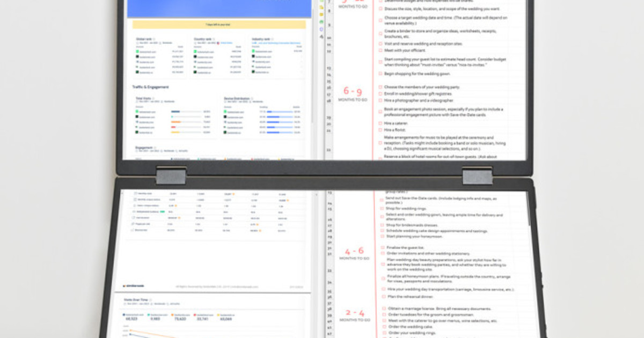Mark 'Finalize the guest list' as done

[x=383, y=248]
